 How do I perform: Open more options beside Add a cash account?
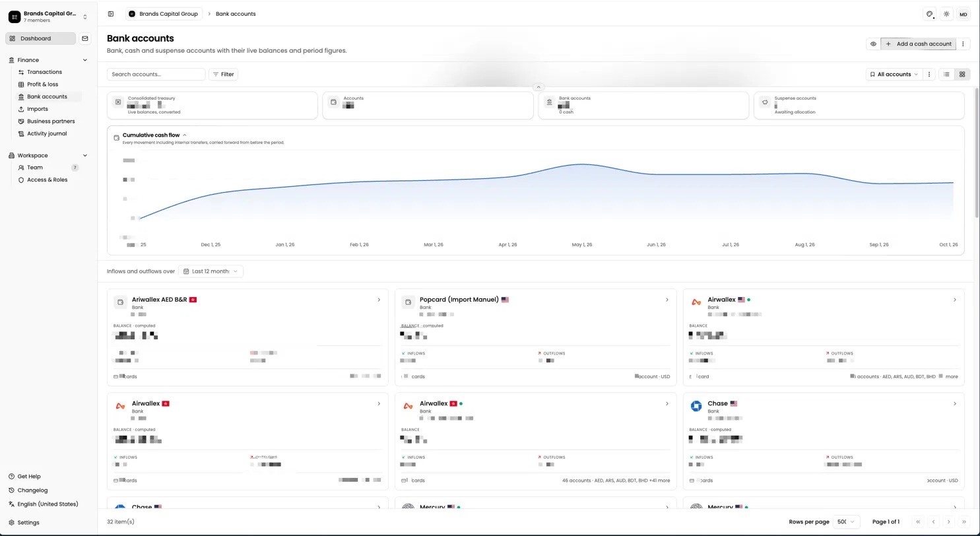pyautogui.click(x=963, y=44)
